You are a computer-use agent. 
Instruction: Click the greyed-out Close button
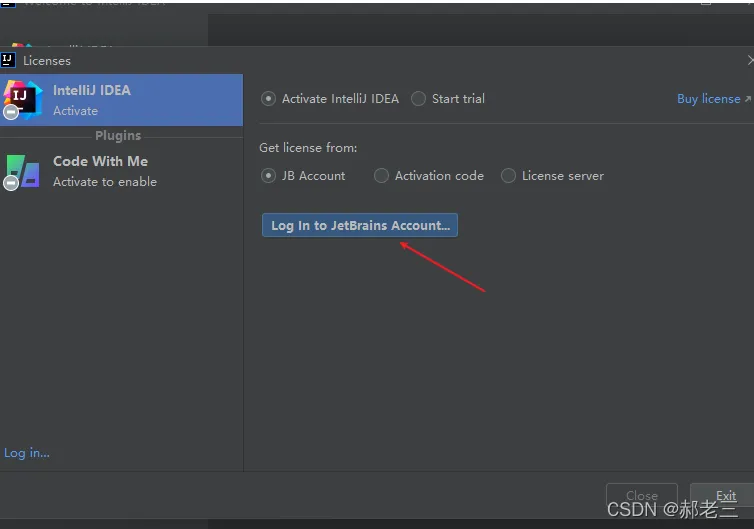click(641, 496)
